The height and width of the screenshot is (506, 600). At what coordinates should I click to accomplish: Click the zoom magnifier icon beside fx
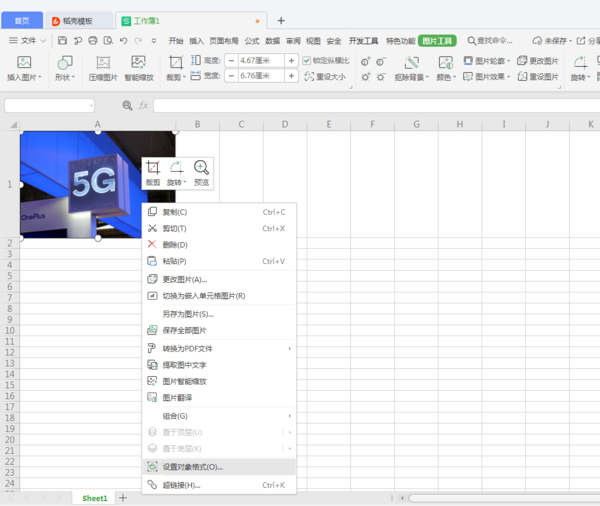[127, 105]
